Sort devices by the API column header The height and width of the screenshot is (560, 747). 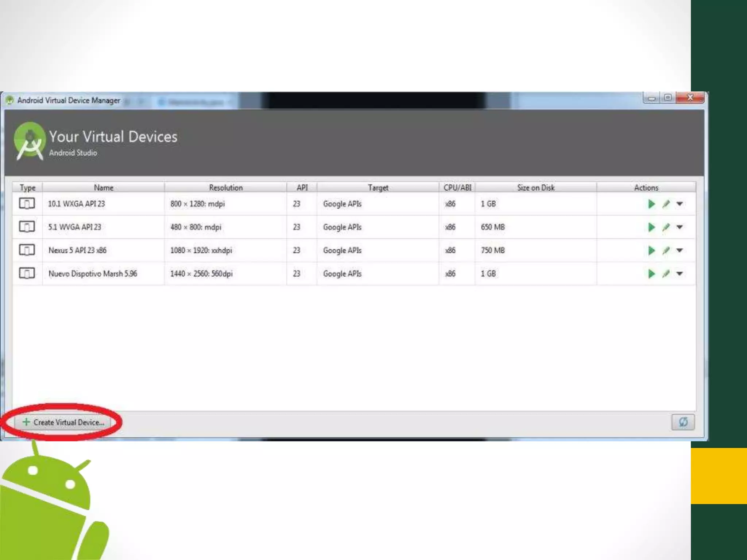coord(302,187)
